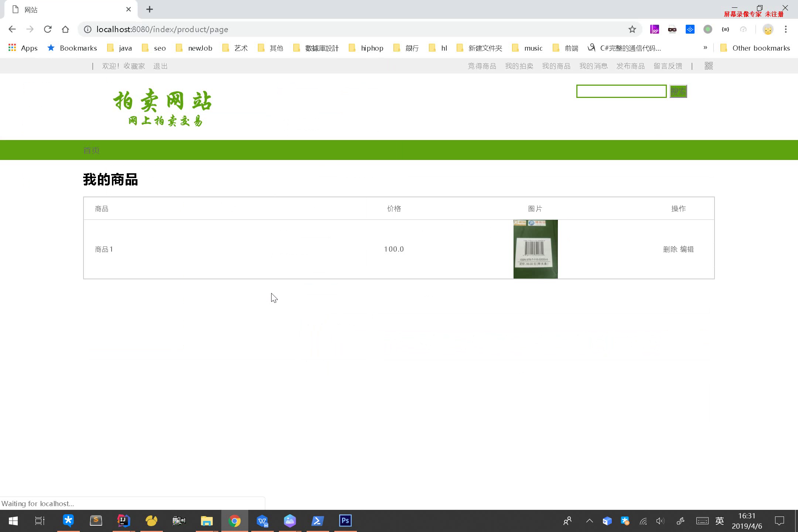Image resolution: width=798 pixels, height=532 pixels.
Task: Open the C#完整的通信代码 bookmark
Action: coord(624,48)
